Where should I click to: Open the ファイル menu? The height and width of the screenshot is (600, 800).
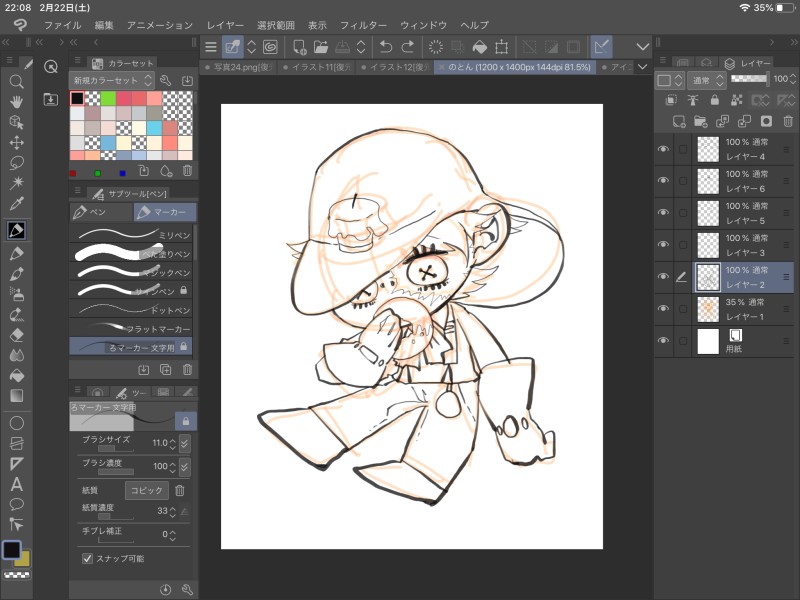pyautogui.click(x=62, y=25)
